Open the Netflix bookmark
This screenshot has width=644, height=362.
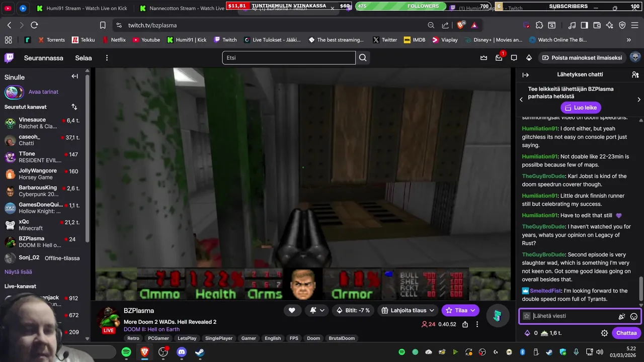(x=114, y=40)
